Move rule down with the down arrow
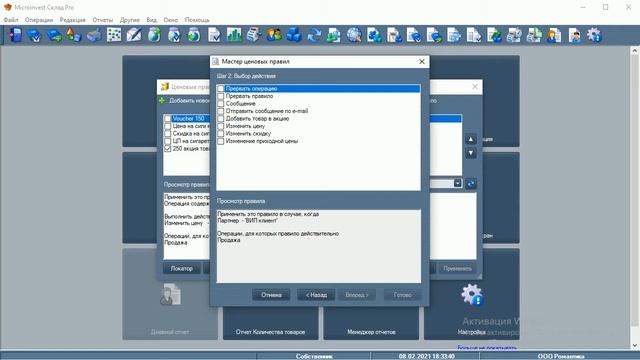This screenshot has width=640, height=360. pyautogui.click(x=471, y=153)
